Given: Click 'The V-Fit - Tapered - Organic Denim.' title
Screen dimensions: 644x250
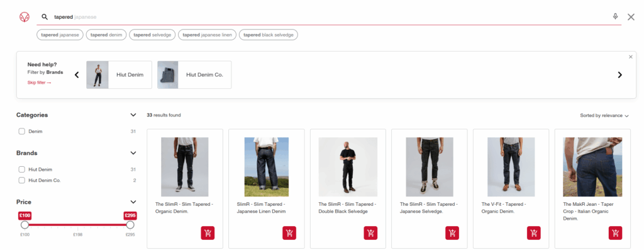Looking at the screenshot, I should click(x=504, y=208).
